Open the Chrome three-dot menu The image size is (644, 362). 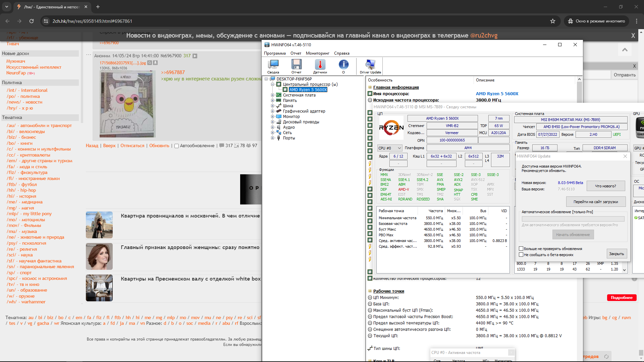click(637, 21)
